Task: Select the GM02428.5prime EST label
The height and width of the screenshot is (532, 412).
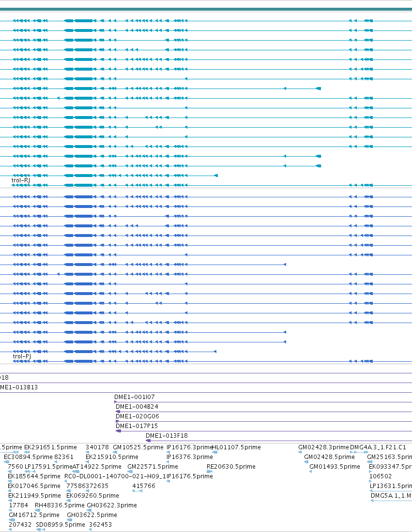Action: tap(330, 457)
